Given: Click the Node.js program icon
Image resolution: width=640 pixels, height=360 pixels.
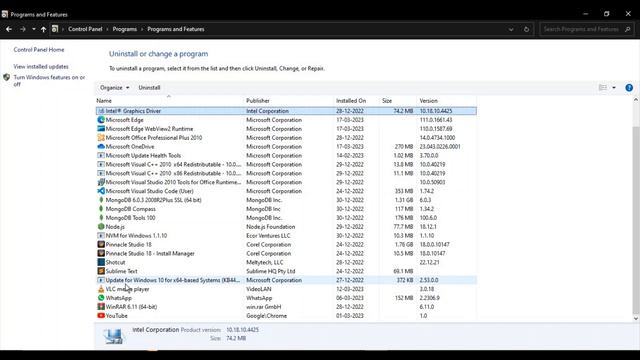Looking at the screenshot, I should pyautogui.click(x=101, y=227).
